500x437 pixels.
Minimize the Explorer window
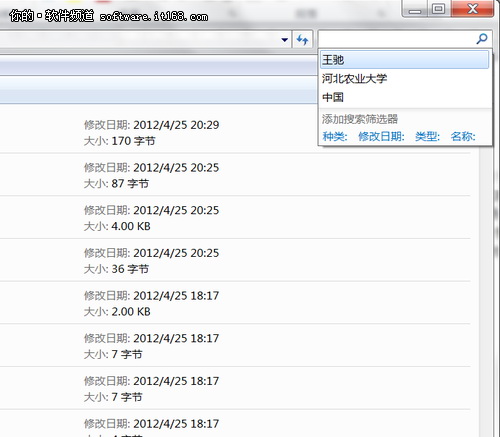415,8
